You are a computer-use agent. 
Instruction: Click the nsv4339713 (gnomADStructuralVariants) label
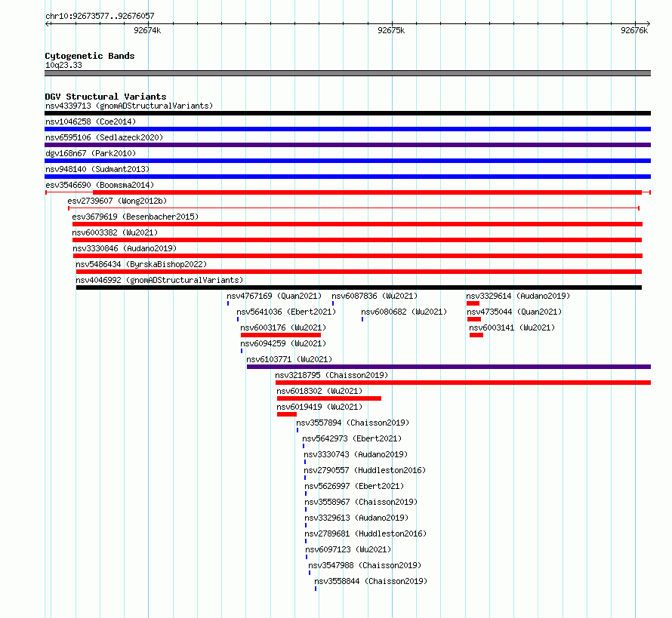129,106
